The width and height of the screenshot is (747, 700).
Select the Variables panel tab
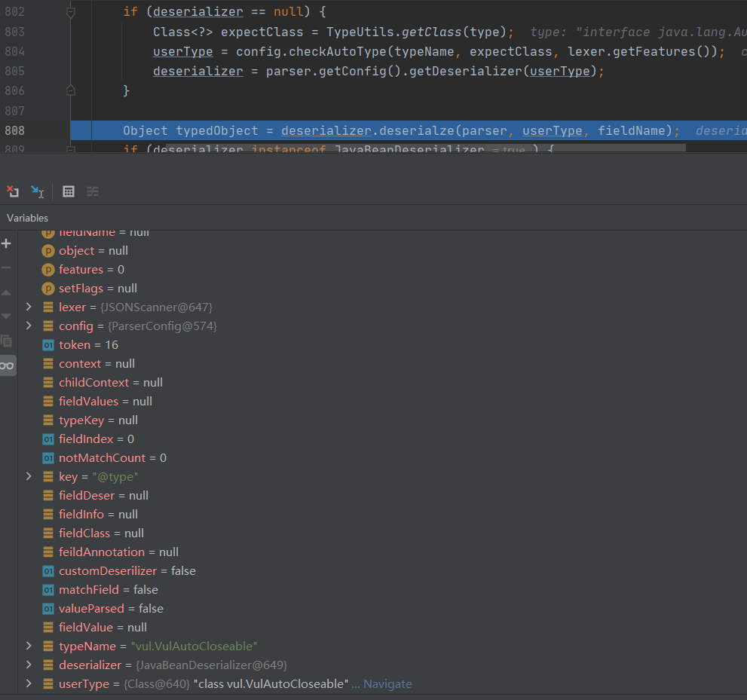[x=28, y=218]
